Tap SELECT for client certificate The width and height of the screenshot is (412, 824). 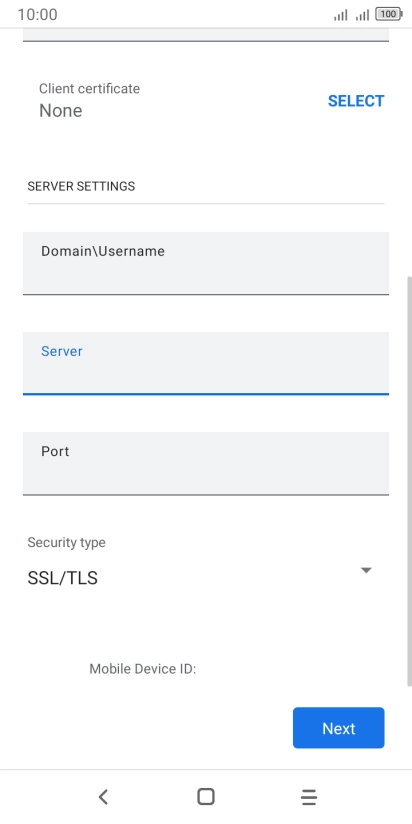pyautogui.click(x=356, y=101)
